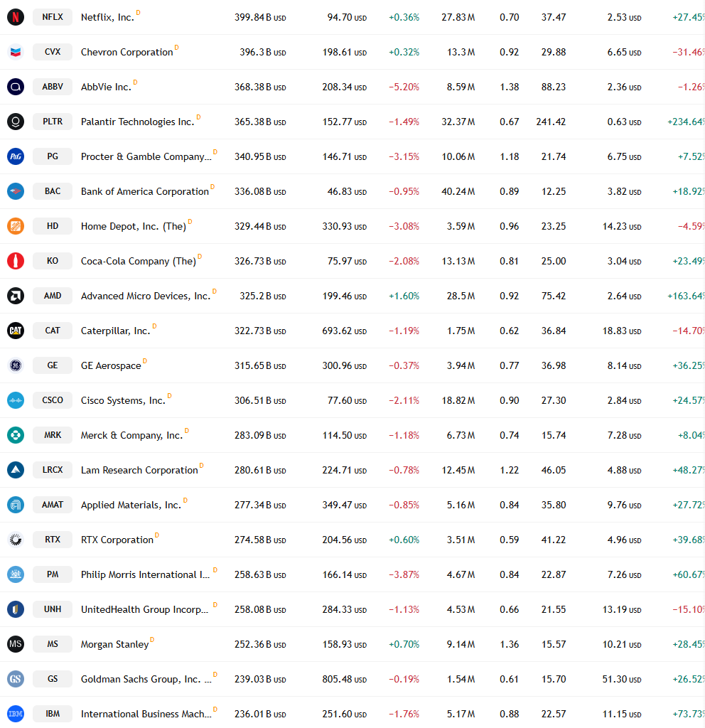Open Advanced Micro Devices, Inc. link
The image size is (705, 728).
coord(146,296)
